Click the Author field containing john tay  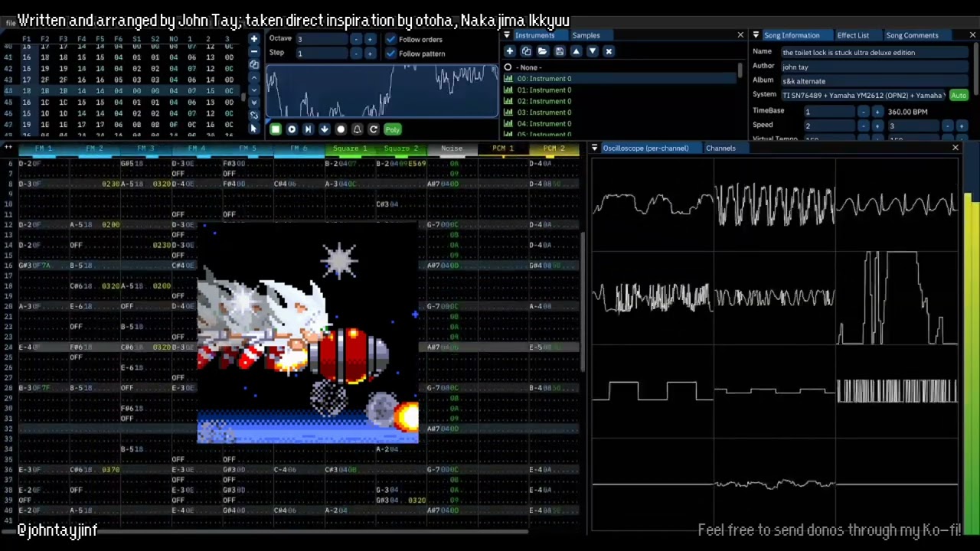coord(874,67)
